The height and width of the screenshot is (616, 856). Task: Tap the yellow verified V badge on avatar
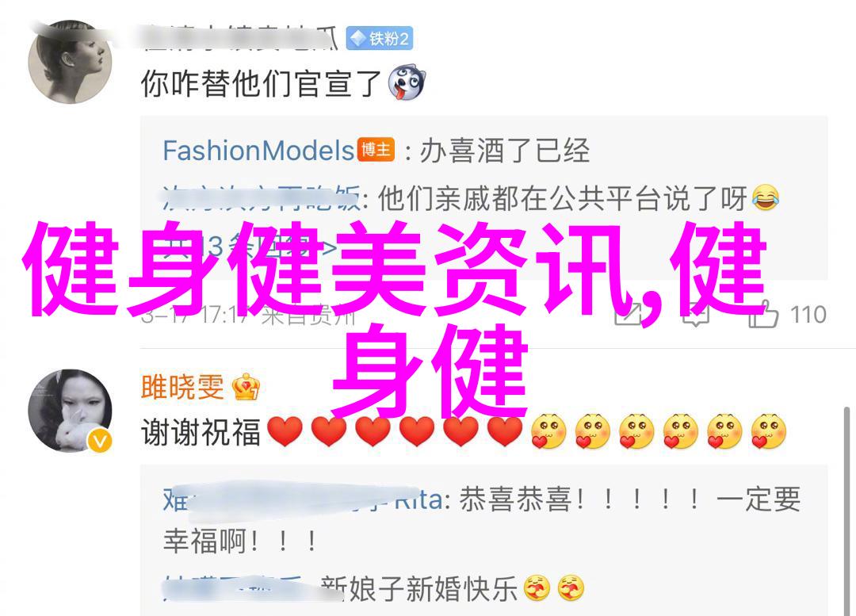point(100,441)
